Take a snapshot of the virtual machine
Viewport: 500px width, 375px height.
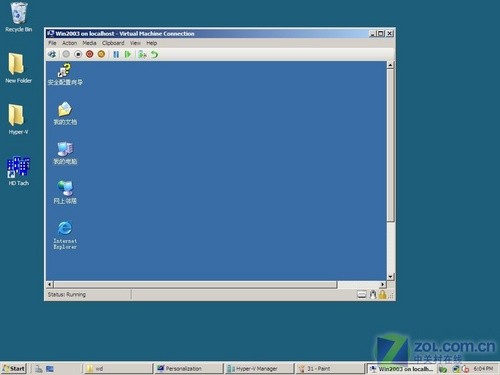[x=142, y=54]
